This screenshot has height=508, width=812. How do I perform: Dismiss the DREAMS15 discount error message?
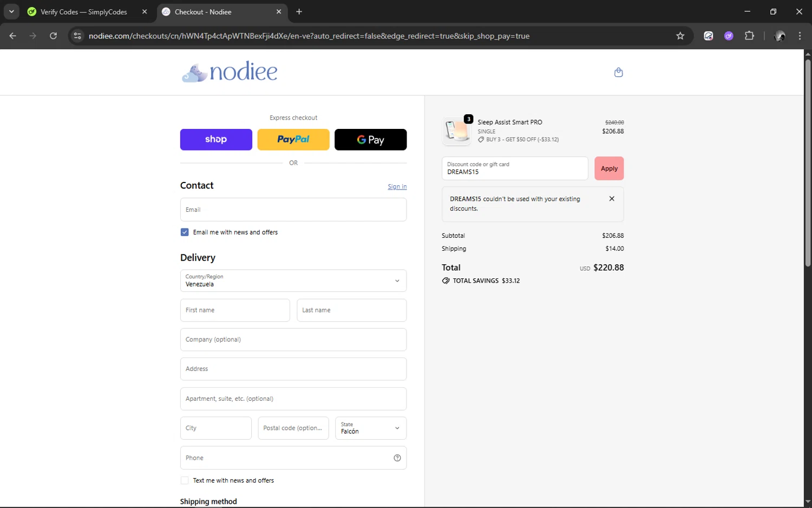612,199
